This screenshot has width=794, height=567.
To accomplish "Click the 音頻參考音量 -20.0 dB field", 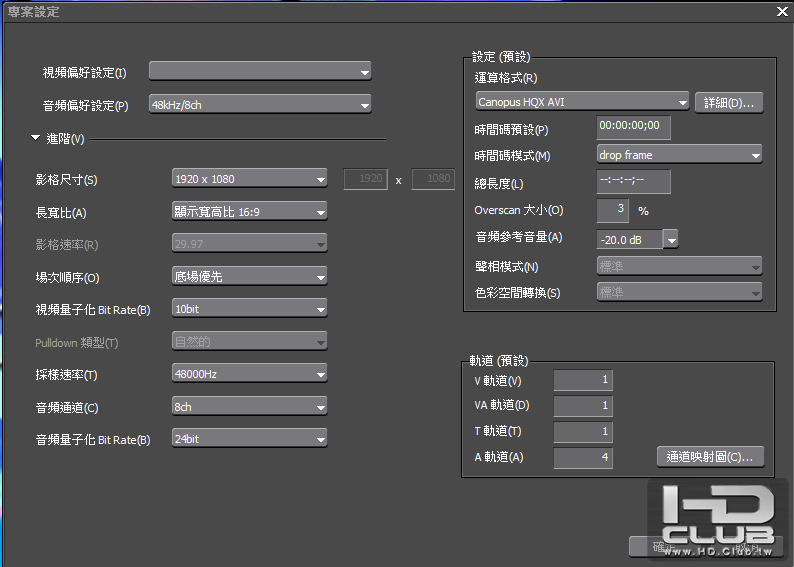I will coord(629,239).
